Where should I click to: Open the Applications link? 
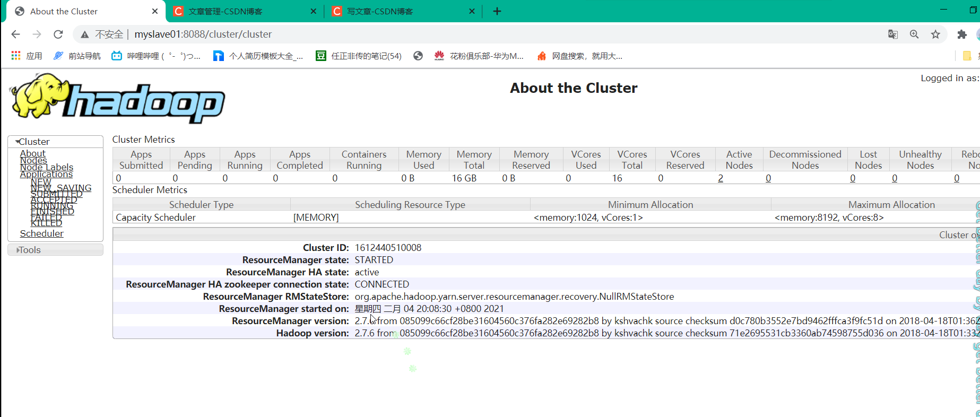(x=46, y=174)
